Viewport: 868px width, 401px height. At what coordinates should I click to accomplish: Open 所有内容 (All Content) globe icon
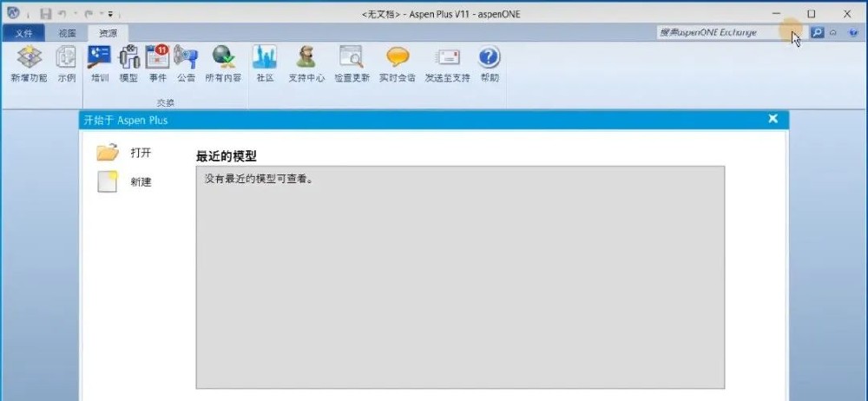pos(224,56)
